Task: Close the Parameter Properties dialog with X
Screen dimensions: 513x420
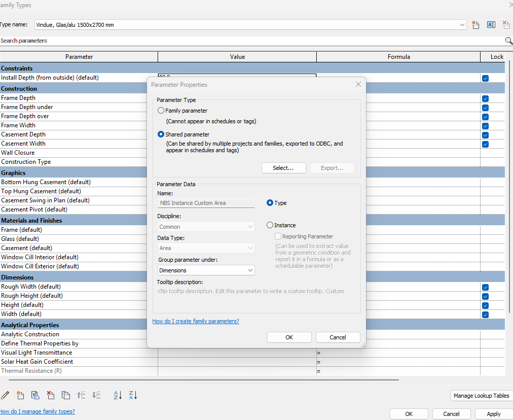Action: (358, 84)
